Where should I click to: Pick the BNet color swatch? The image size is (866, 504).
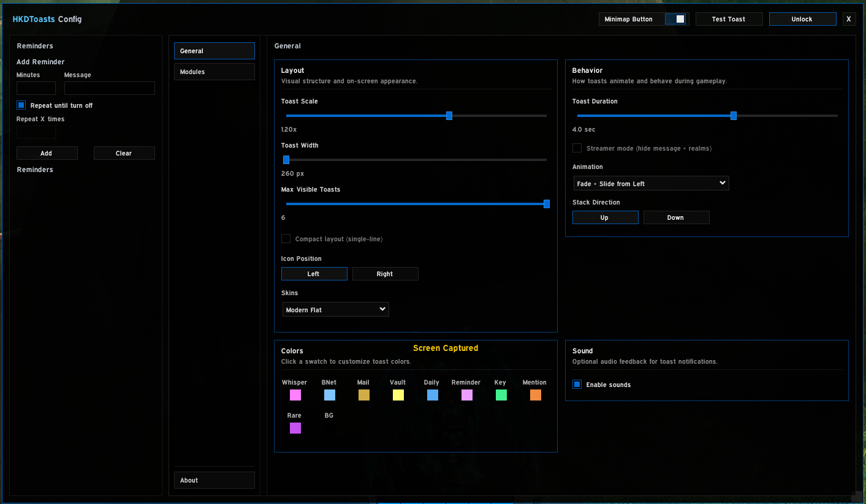(x=330, y=395)
